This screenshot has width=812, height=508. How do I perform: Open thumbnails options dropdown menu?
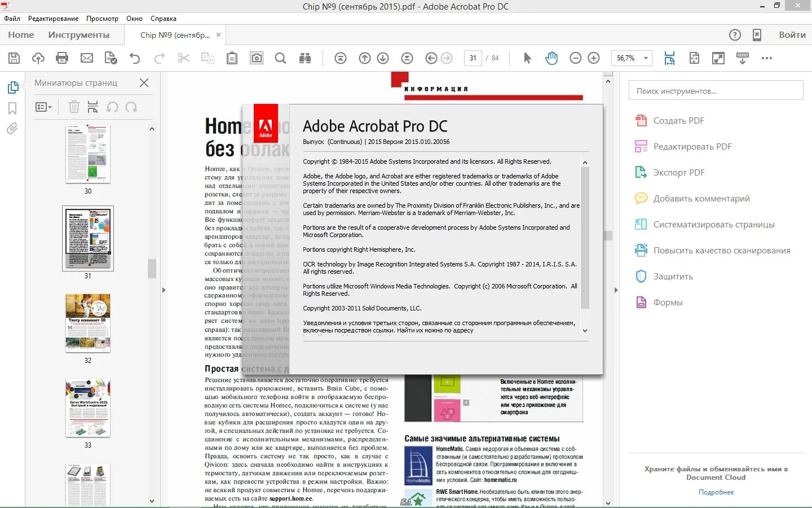(43, 107)
